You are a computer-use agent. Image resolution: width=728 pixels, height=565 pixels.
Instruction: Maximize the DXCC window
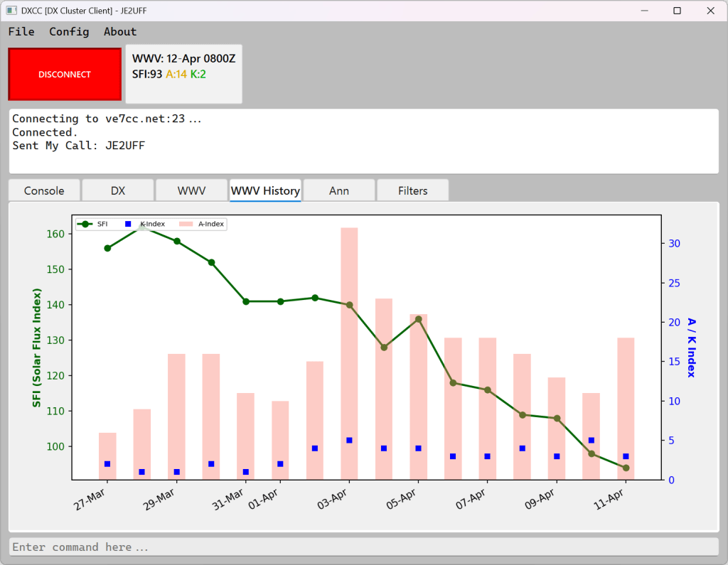point(677,11)
